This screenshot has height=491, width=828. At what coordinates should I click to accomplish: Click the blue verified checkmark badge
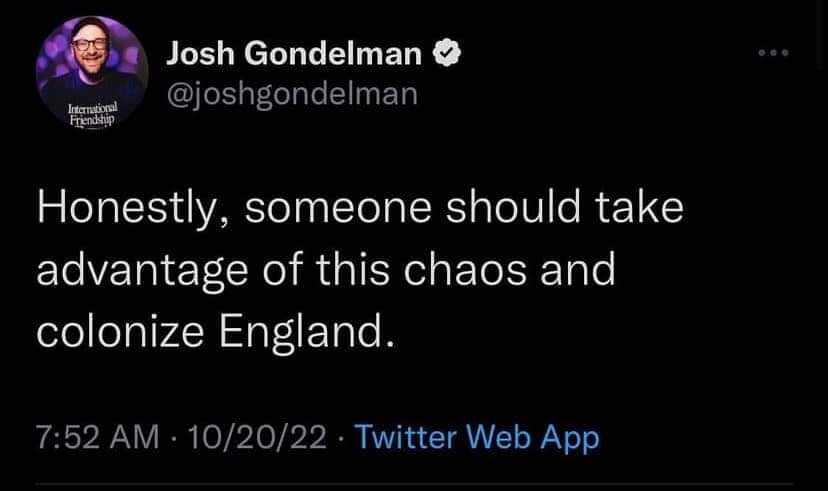click(445, 55)
